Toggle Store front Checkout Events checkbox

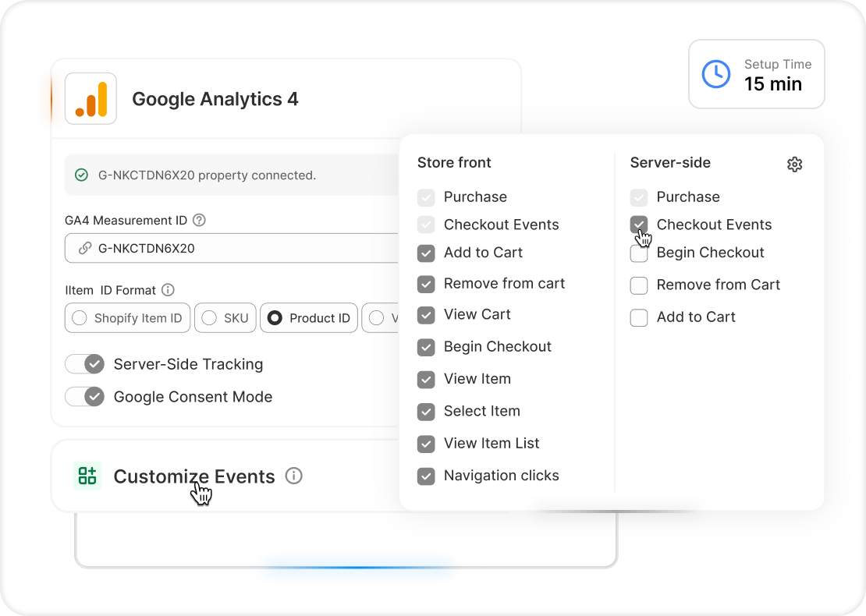pos(426,225)
